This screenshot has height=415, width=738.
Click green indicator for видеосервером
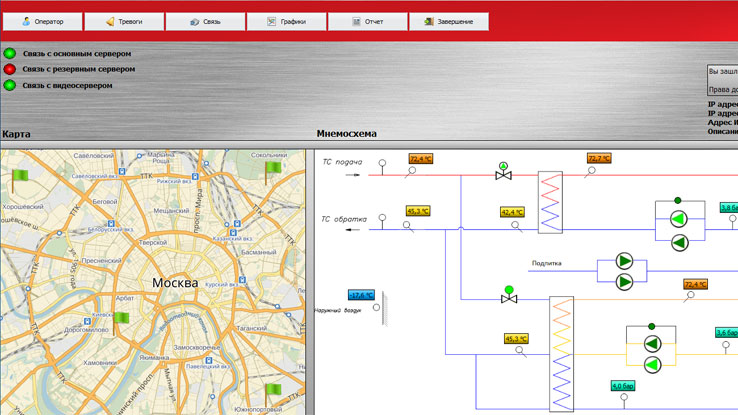click(x=9, y=85)
